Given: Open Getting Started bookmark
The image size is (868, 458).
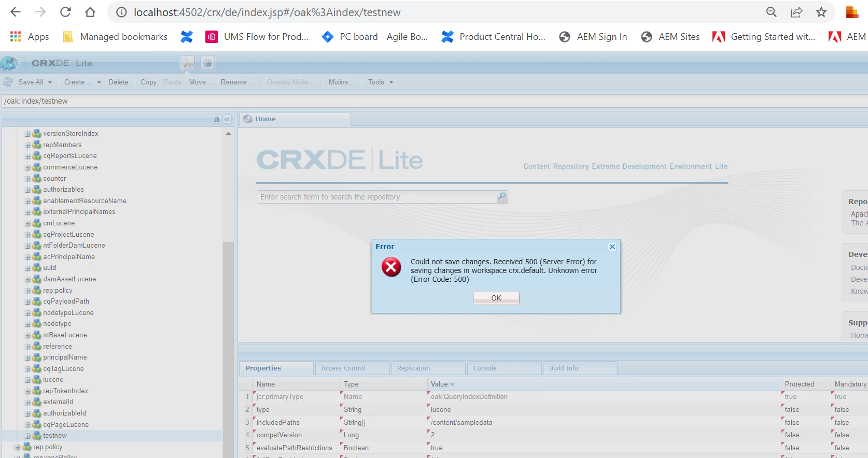Looking at the screenshot, I should pos(764,37).
